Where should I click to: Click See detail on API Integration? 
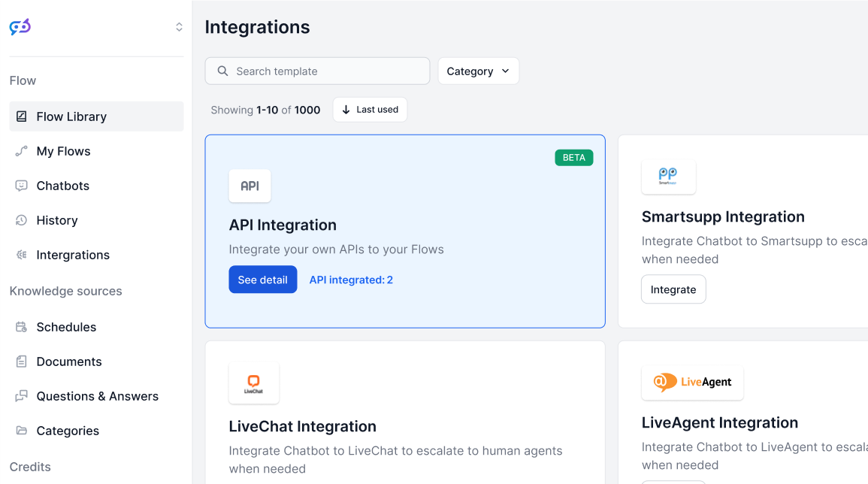(x=262, y=279)
